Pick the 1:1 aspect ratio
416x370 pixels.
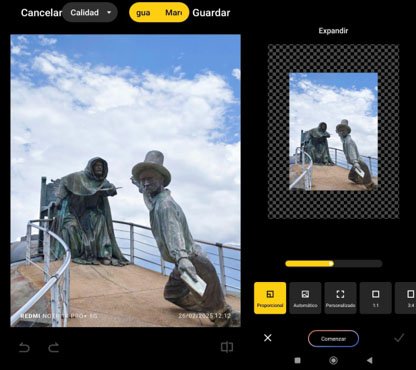coord(376,298)
